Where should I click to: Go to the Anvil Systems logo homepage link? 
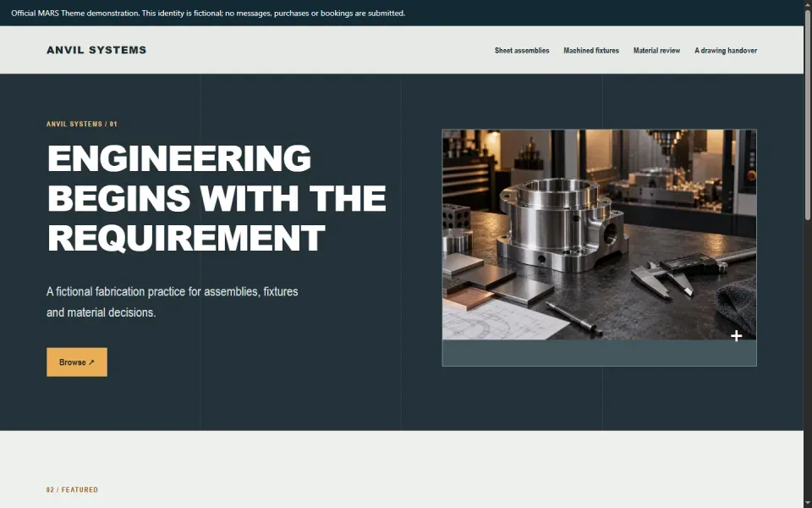(x=96, y=50)
